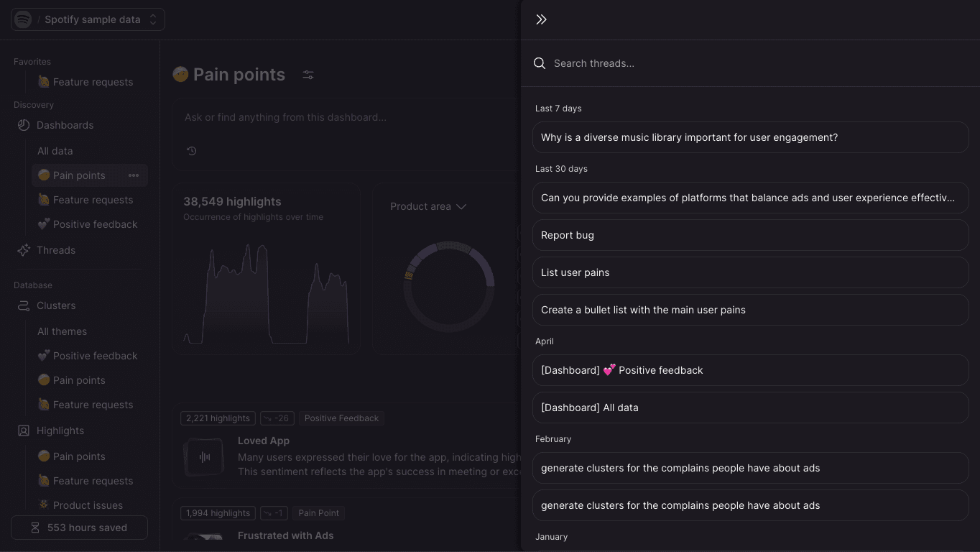Click the history clock icon below the ask box
Viewport: 980px width, 552px height.
coord(191,151)
